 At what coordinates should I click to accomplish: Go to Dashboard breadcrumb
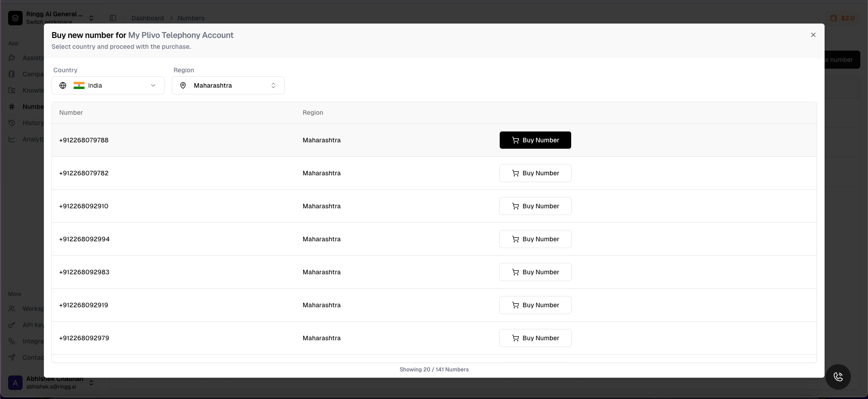tap(148, 18)
